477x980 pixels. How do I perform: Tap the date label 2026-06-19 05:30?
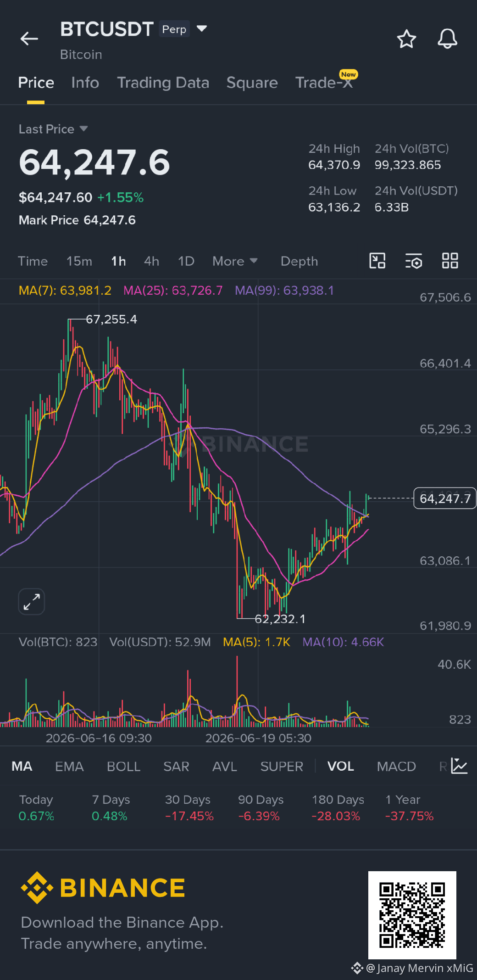pos(258,738)
